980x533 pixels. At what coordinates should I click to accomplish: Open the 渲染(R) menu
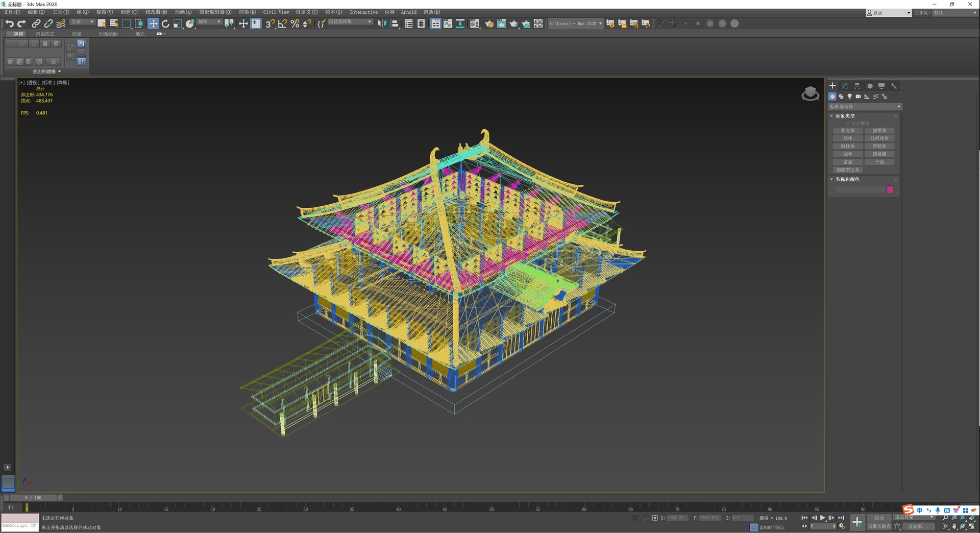247,12
